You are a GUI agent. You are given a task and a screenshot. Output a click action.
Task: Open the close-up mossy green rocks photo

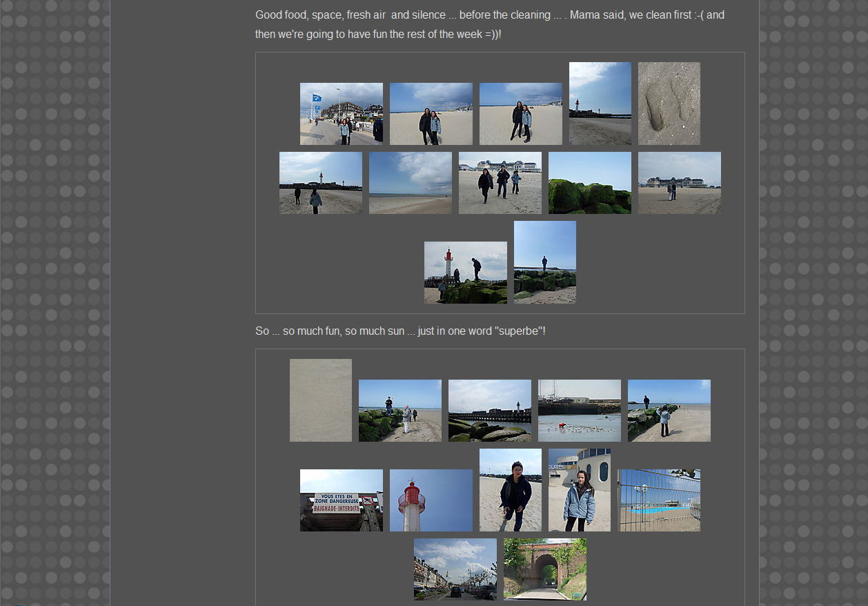click(x=589, y=183)
